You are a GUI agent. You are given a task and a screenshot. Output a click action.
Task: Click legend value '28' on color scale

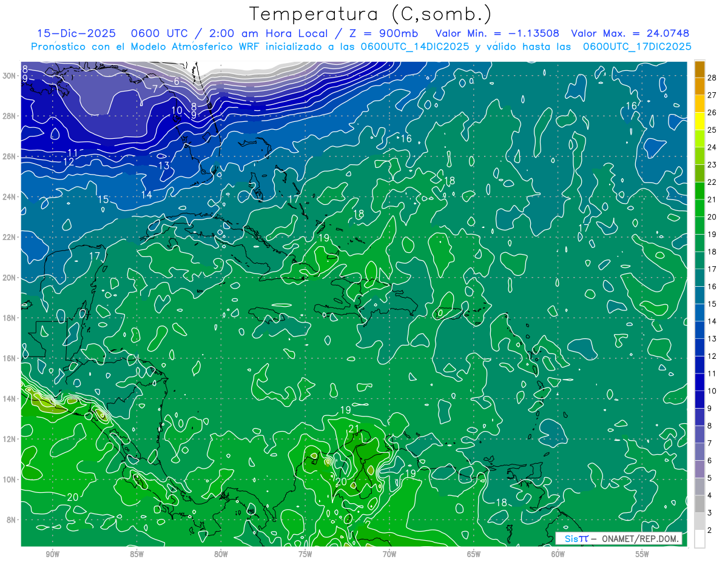712,78
